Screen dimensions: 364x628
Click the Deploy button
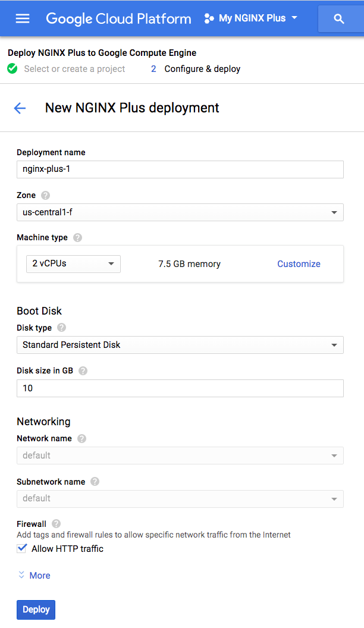point(36,610)
